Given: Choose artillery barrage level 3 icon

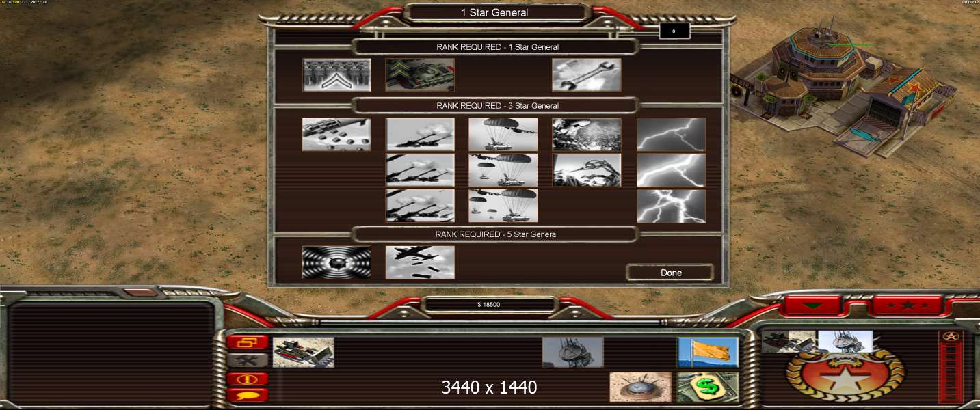Looking at the screenshot, I should tap(420, 206).
